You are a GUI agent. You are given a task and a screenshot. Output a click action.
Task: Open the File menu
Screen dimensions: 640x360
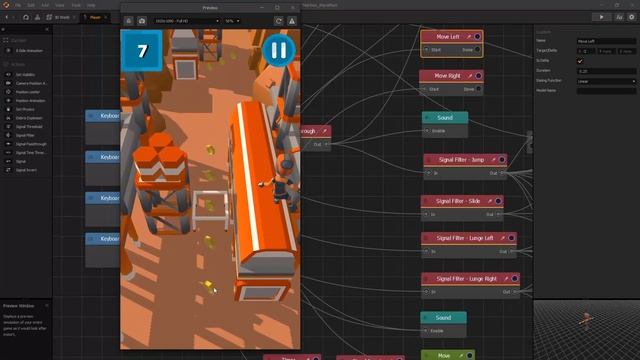coord(18,5)
